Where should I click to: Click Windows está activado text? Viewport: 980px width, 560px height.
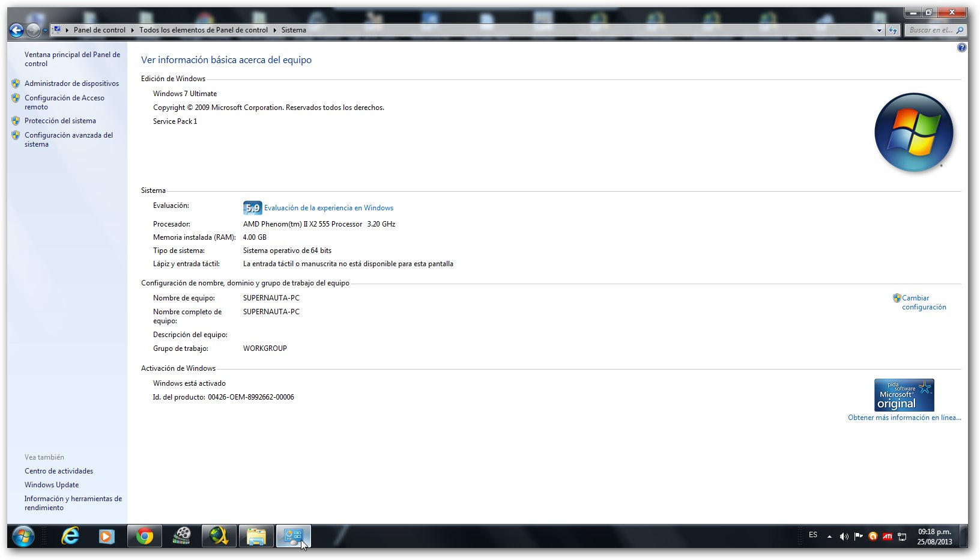point(189,383)
